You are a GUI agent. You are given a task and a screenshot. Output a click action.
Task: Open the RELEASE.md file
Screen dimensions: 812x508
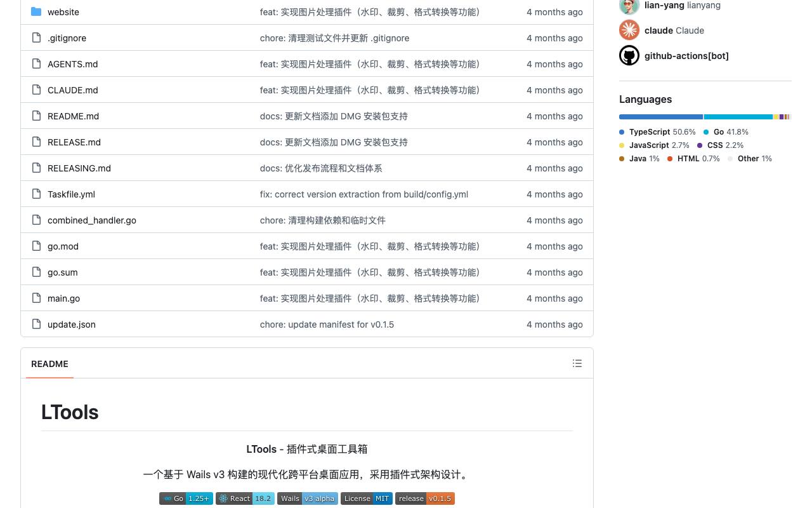(x=74, y=142)
